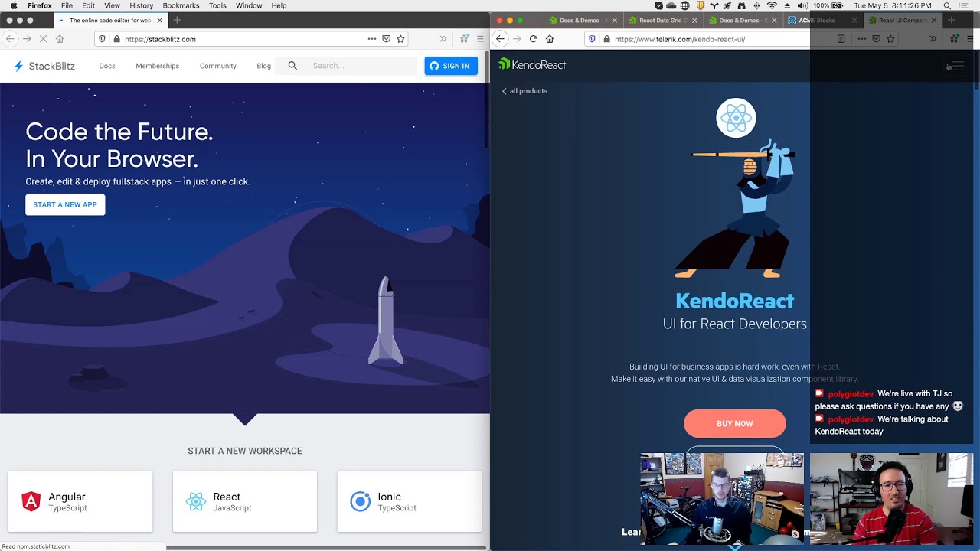Click the KendoReact logo in header

532,65
